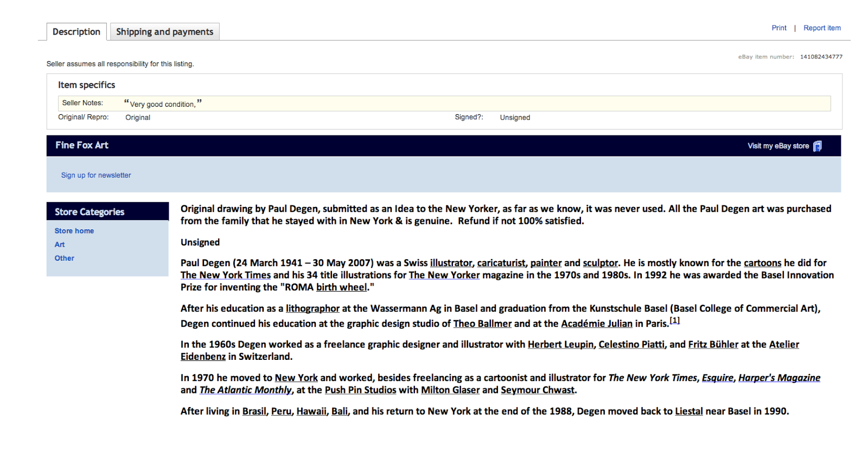The width and height of the screenshot is (868, 452).
Task: Open the Herbert Leupin link
Action: point(560,344)
